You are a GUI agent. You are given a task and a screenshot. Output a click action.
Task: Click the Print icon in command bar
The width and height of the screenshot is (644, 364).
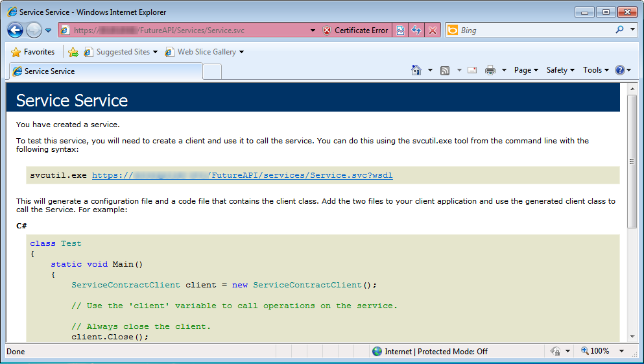click(x=490, y=70)
